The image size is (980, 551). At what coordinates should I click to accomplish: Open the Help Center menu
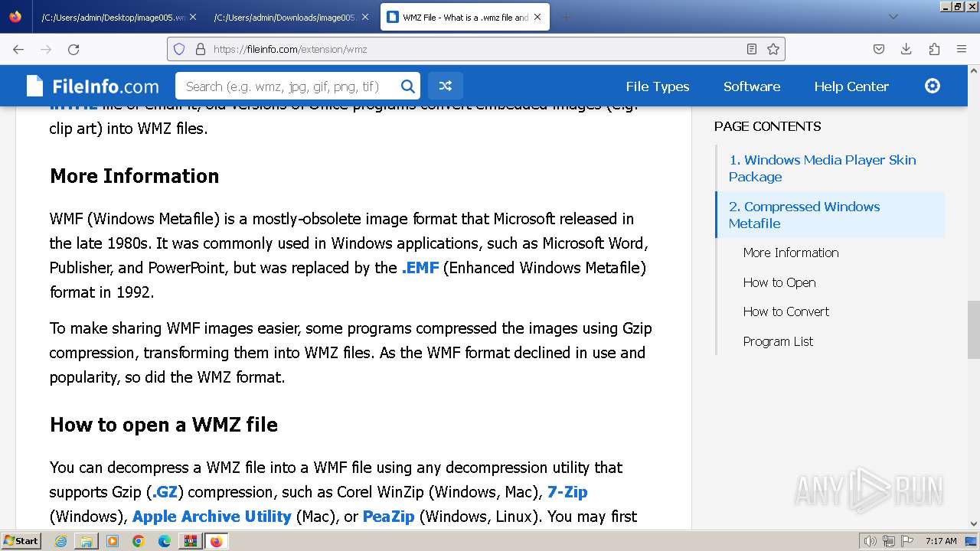coord(851,86)
